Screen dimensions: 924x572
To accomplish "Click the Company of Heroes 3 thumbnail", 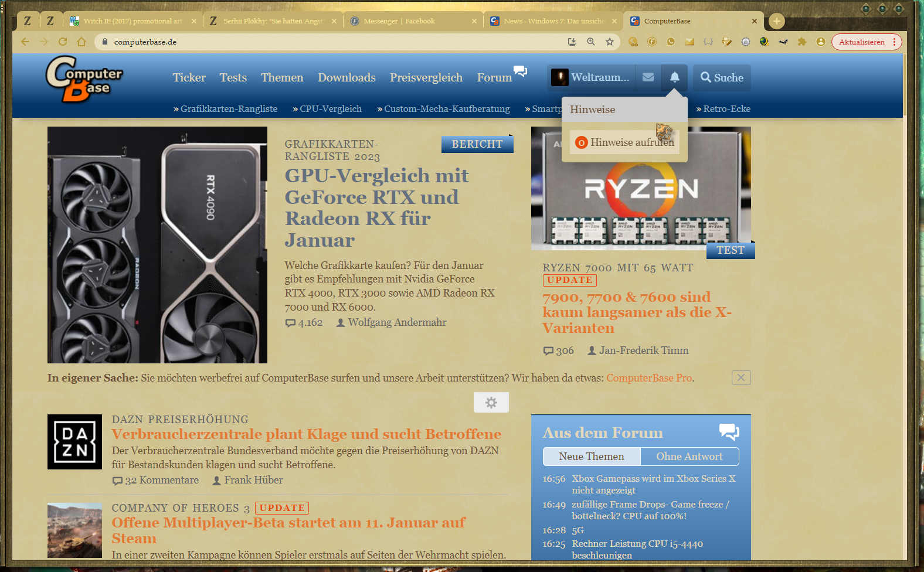I will tap(74, 530).
